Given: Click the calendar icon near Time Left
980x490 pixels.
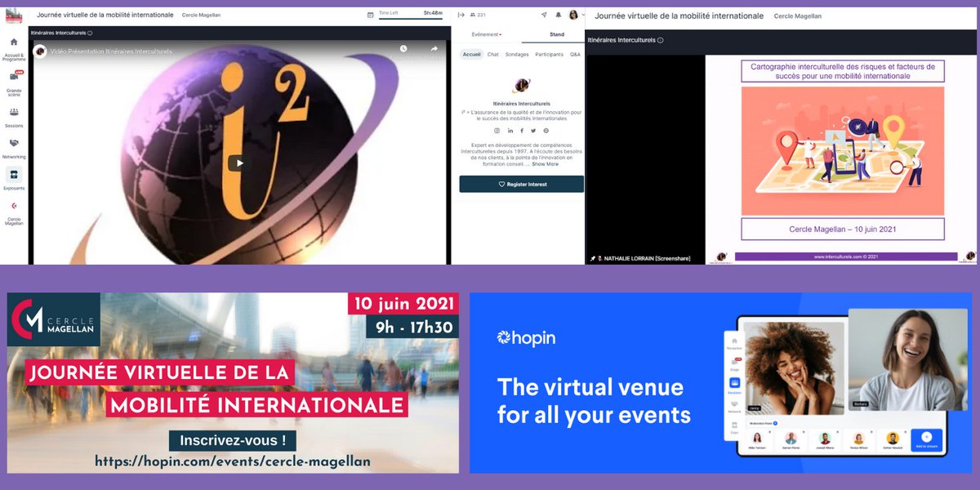Looking at the screenshot, I should point(371,14).
